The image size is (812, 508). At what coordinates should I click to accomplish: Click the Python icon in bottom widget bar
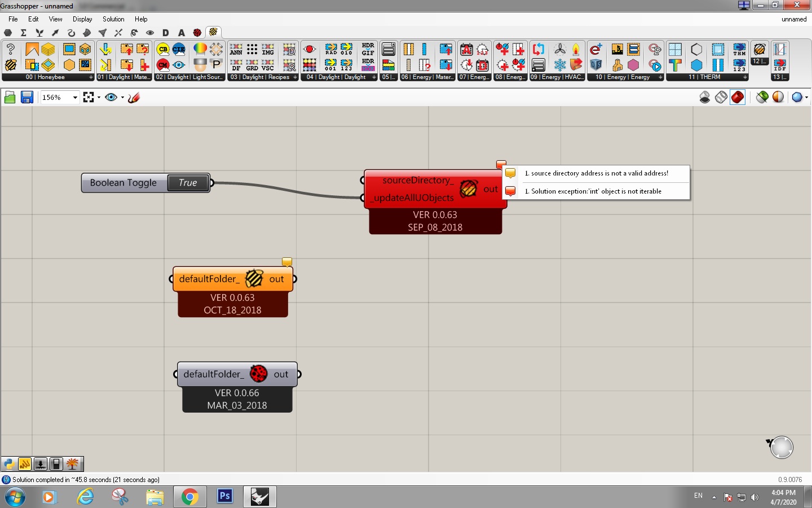tap(9, 464)
